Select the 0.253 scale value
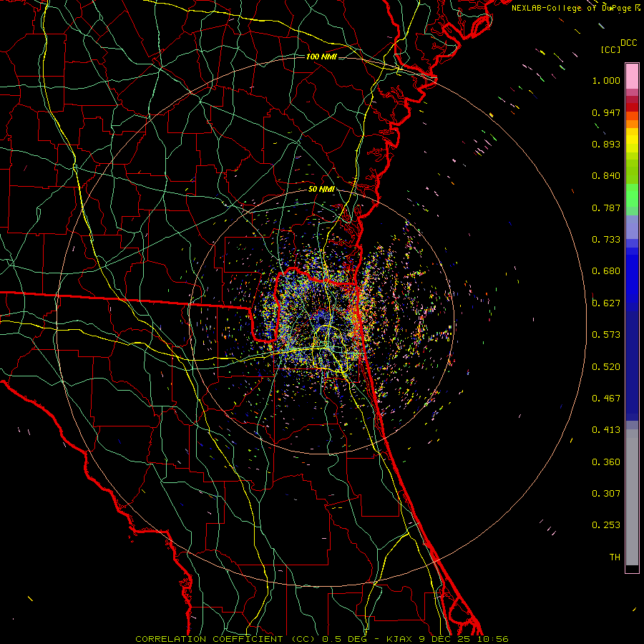This screenshot has height=644, width=644. click(606, 525)
